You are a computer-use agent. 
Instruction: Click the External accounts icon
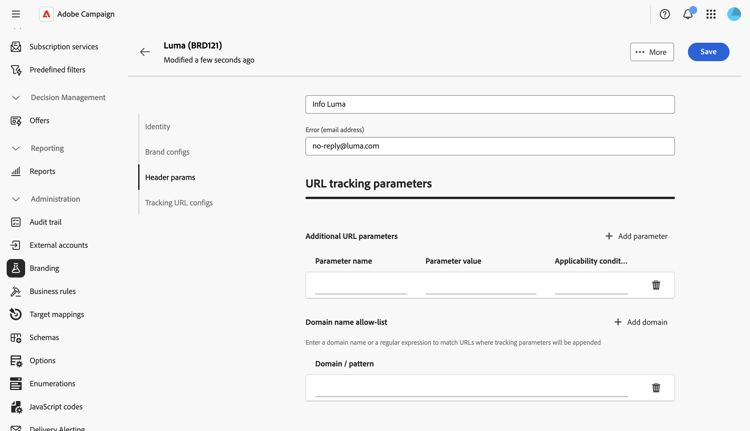click(16, 245)
